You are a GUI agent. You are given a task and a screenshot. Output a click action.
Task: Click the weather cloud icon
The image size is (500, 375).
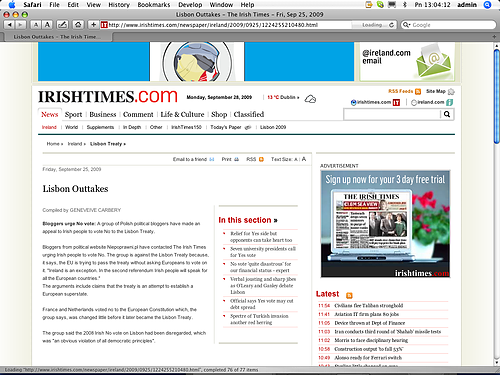pyautogui.click(x=310, y=99)
